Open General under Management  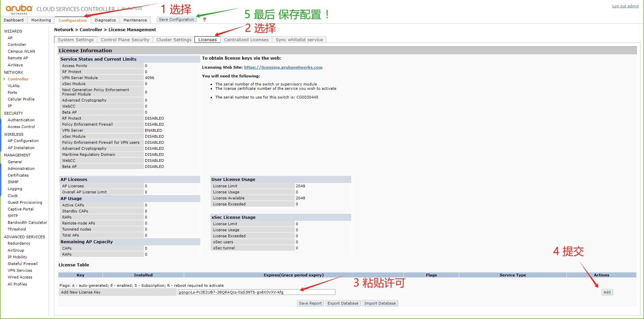tap(15, 162)
